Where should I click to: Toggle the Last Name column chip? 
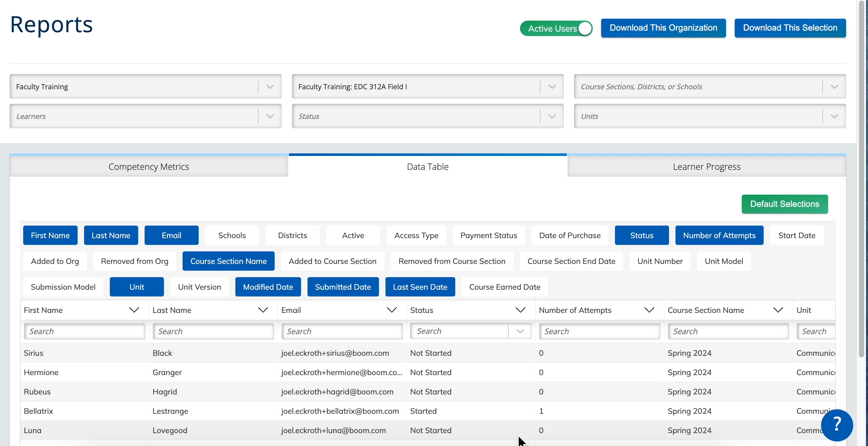click(x=111, y=235)
